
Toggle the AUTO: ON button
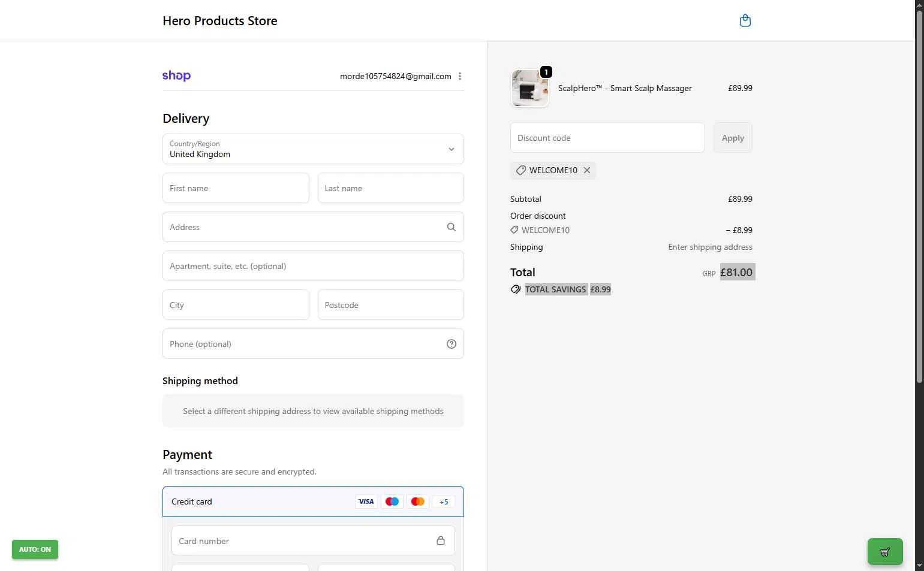pos(35,549)
